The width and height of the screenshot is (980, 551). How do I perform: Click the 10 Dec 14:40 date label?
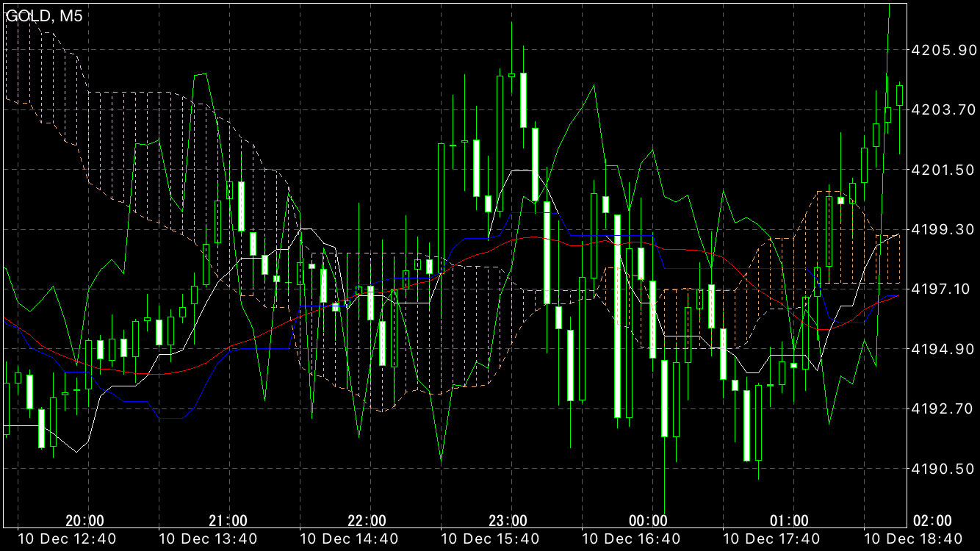tap(349, 539)
